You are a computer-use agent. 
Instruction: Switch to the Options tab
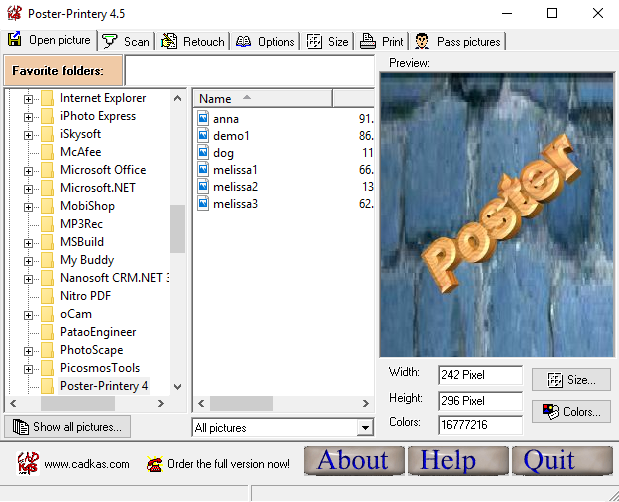click(265, 41)
